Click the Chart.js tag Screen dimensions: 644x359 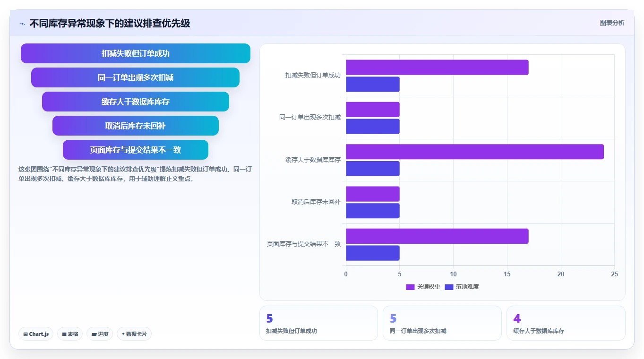click(36, 334)
